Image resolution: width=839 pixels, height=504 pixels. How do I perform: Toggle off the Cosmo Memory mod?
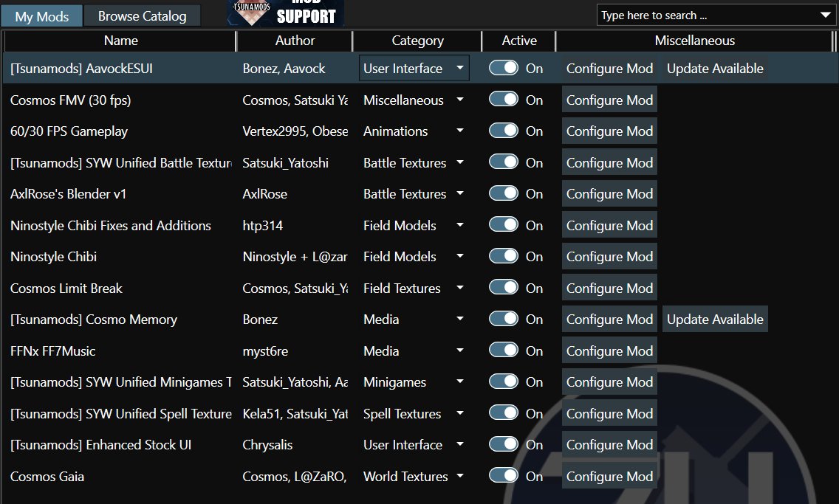[504, 319]
